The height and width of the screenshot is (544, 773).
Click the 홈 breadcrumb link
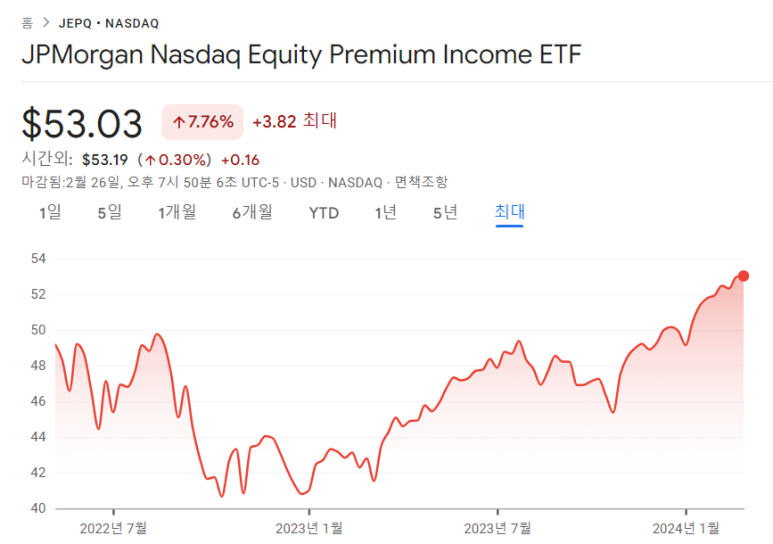point(27,23)
